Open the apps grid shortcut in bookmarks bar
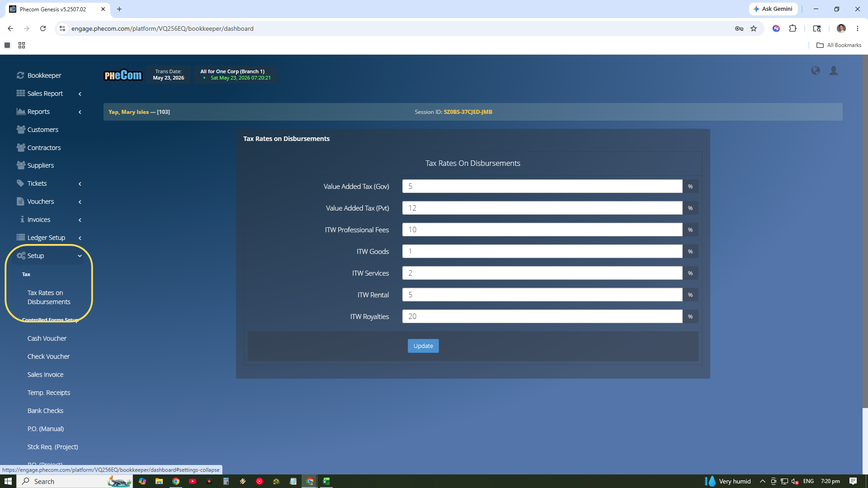This screenshot has height=488, width=868. click(22, 45)
